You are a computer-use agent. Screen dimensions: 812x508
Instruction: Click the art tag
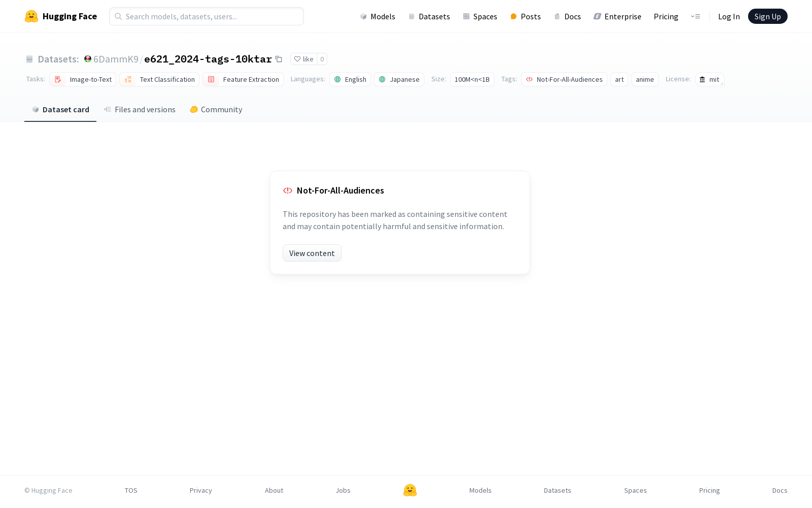pos(619,79)
